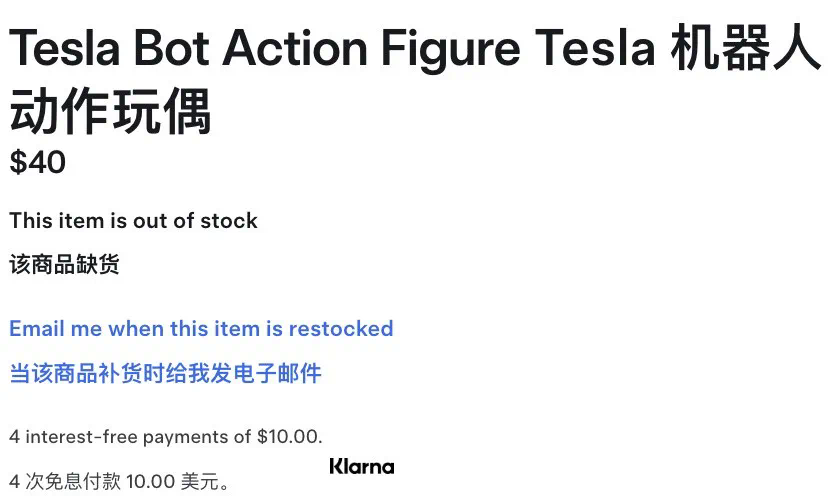
Task: Click the "$10.00" amount in the payment line
Action: pos(289,437)
